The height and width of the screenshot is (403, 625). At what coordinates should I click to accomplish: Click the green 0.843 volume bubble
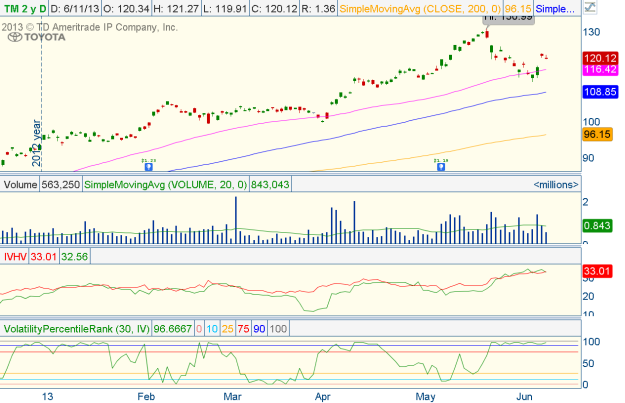click(597, 226)
